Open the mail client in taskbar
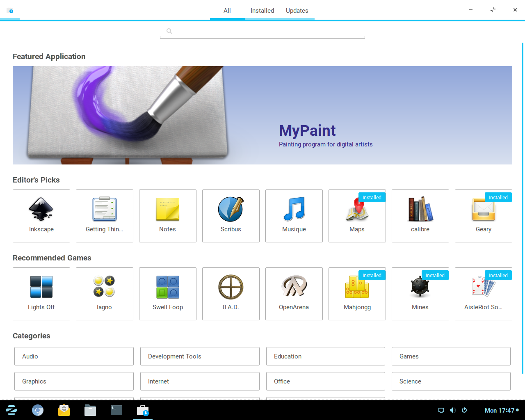Viewport: 525px width, 420px height. coord(64,410)
